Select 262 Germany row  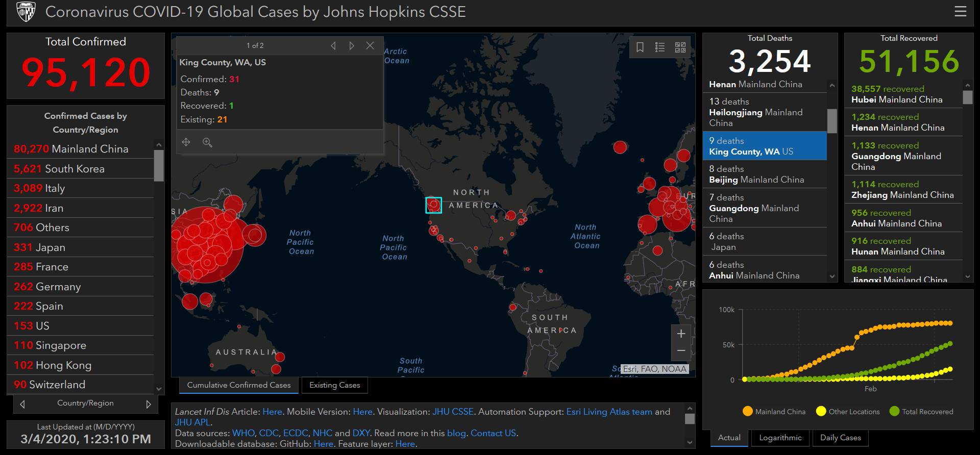pyautogui.click(x=81, y=287)
